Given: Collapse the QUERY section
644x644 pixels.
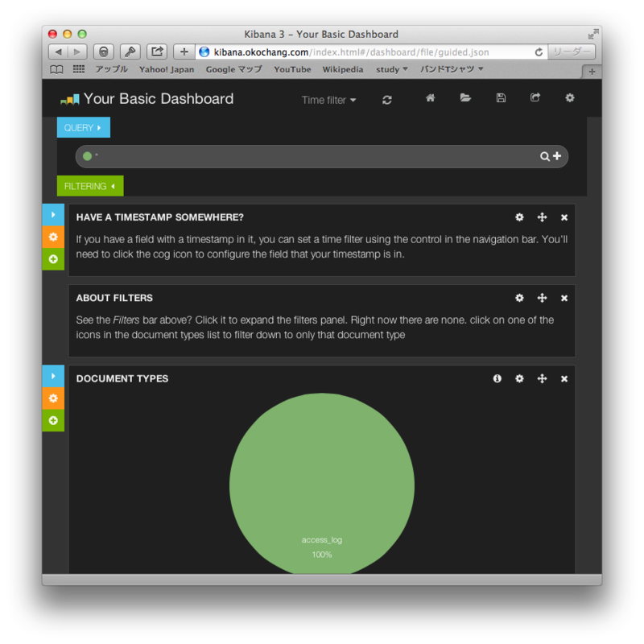Looking at the screenshot, I should click(84, 127).
